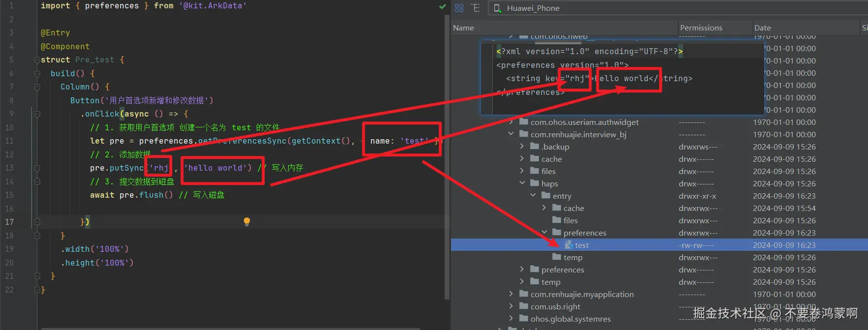Collapse preferences folder chevron dated 16:23
Screen dimensions: 868x330
(x=544, y=233)
